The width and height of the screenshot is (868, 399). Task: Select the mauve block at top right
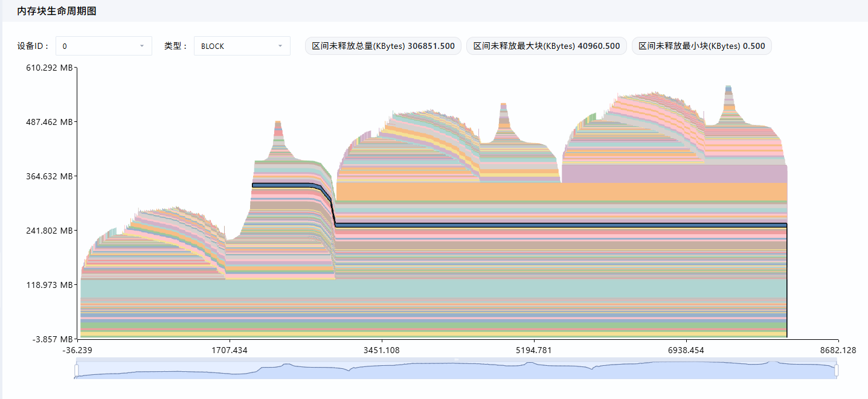(674, 174)
